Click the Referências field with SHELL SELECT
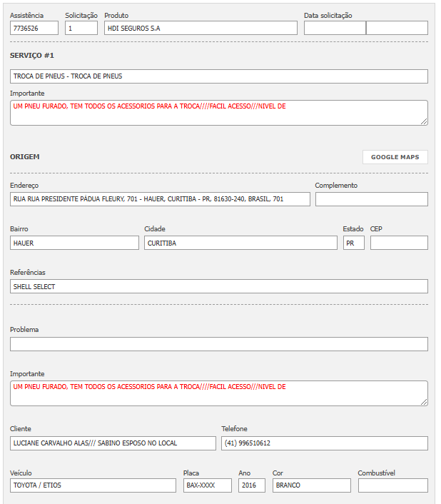This screenshot has height=504, width=441. [218, 286]
